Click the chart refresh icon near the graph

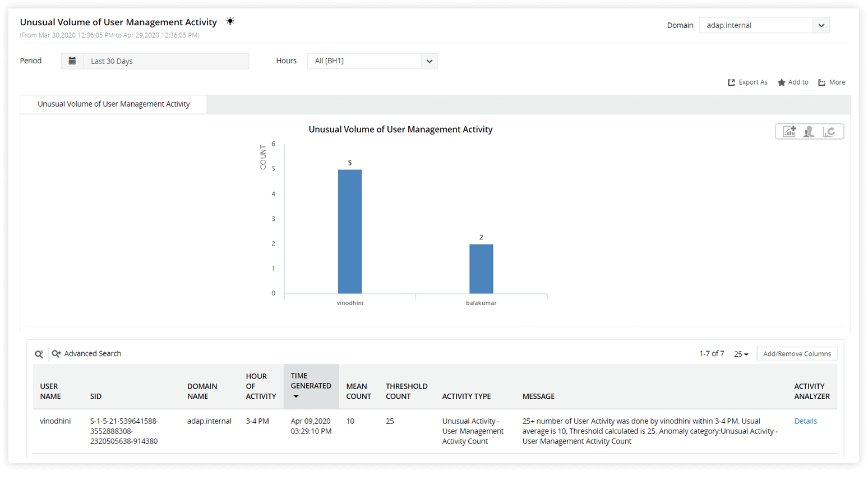click(830, 131)
